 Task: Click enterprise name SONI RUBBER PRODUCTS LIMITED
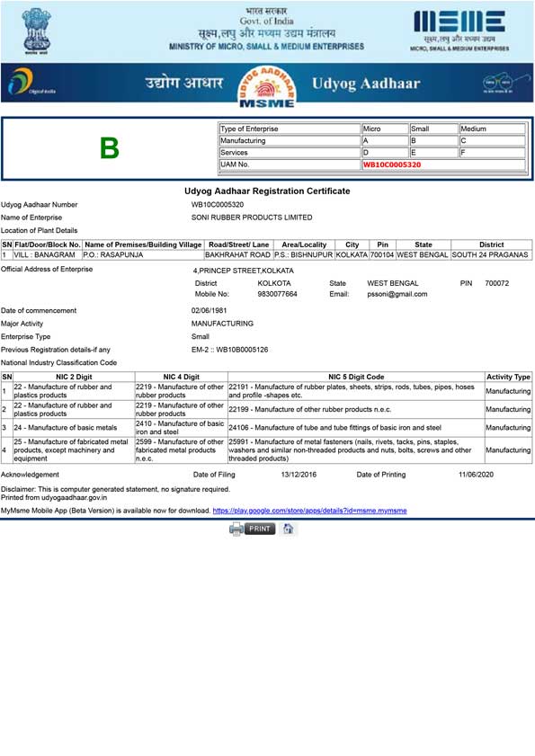252,218
